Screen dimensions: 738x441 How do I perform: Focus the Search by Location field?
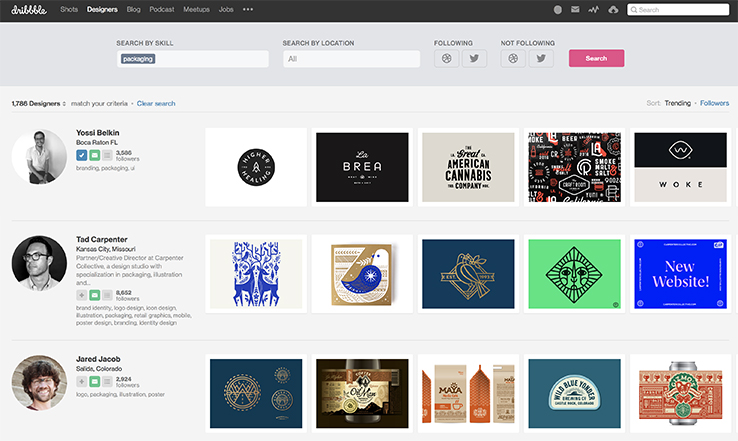(x=351, y=59)
